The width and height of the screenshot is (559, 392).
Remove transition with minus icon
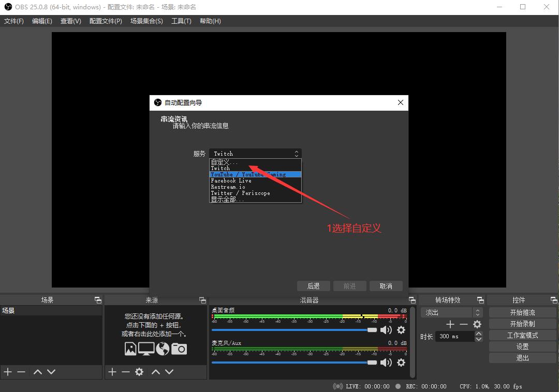point(463,324)
